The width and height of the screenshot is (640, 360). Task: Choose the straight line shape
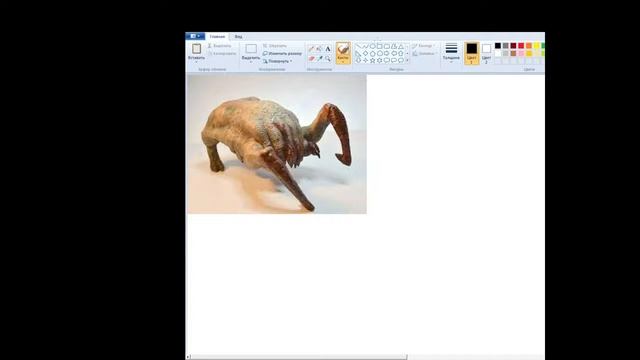pyautogui.click(x=358, y=46)
